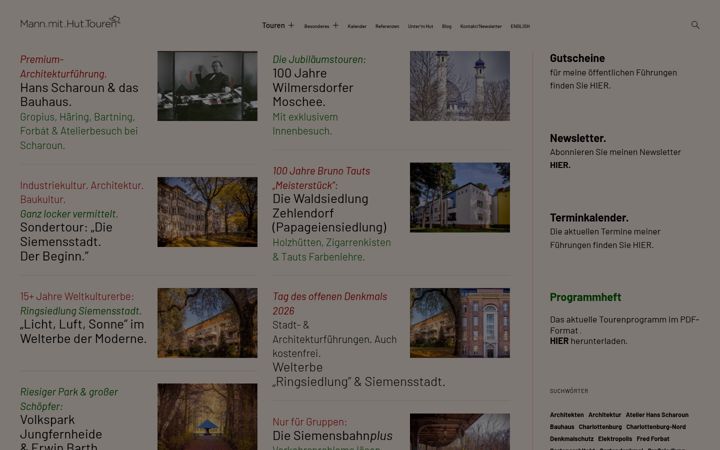Click the Volkspark Jungfernheide forest thumbnail
The width and height of the screenshot is (720, 450).
[207, 417]
